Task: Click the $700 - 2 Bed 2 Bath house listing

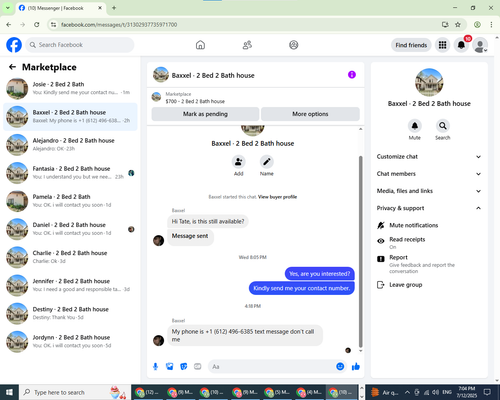Action: tap(195, 101)
